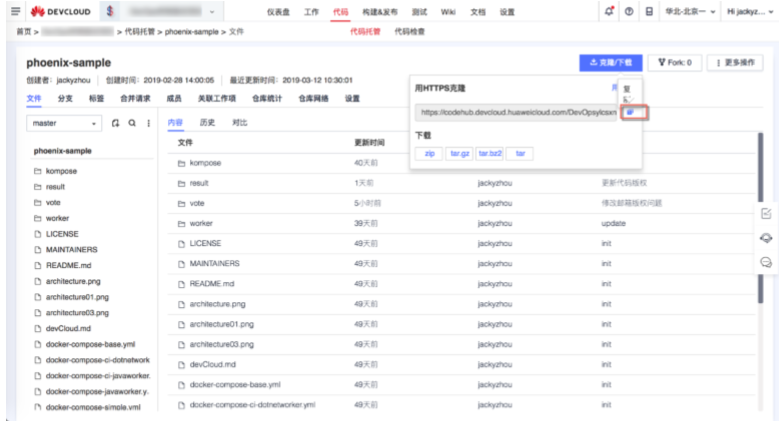Click the 克隆/下载 button
The image size is (779, 421).
pos(611,63)
